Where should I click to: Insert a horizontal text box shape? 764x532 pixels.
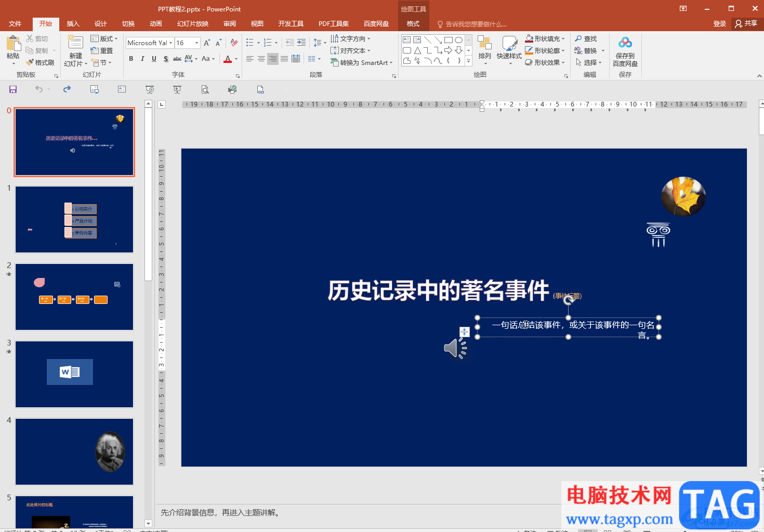406,39
